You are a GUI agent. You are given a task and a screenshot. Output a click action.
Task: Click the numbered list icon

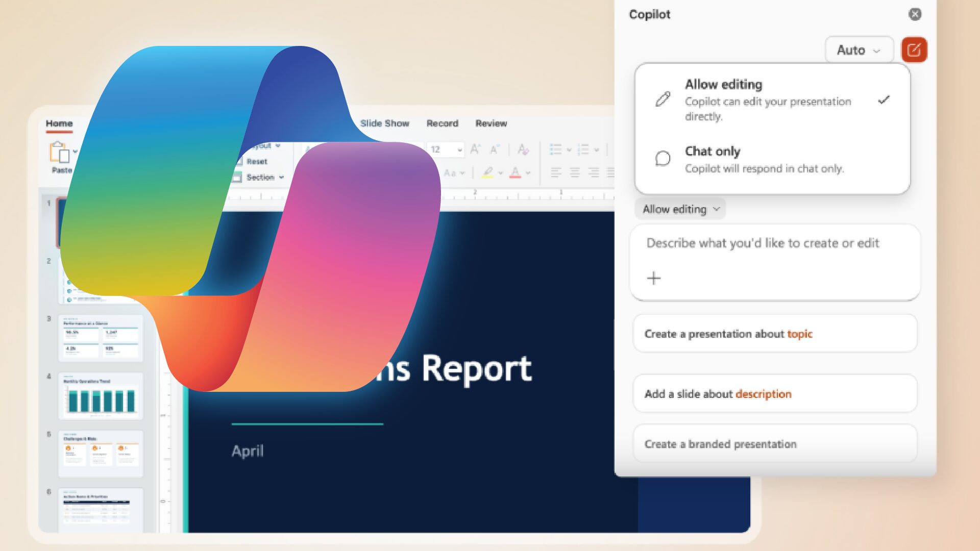tap(583, 149)
